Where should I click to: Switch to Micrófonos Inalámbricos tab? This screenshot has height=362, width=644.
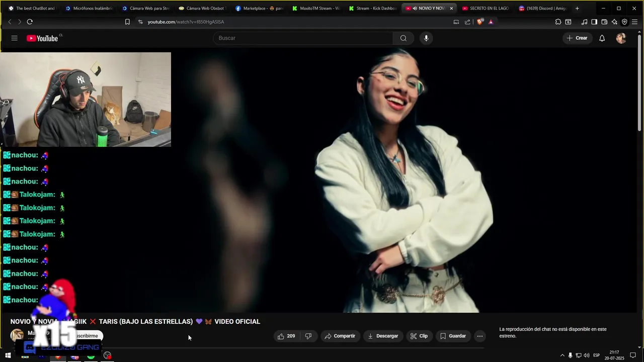[89, 8]
